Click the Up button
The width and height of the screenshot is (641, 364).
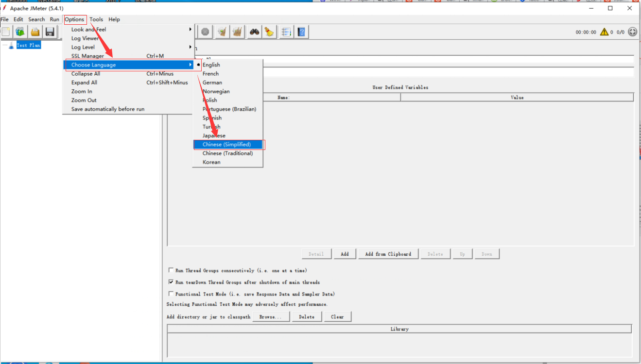462,254
